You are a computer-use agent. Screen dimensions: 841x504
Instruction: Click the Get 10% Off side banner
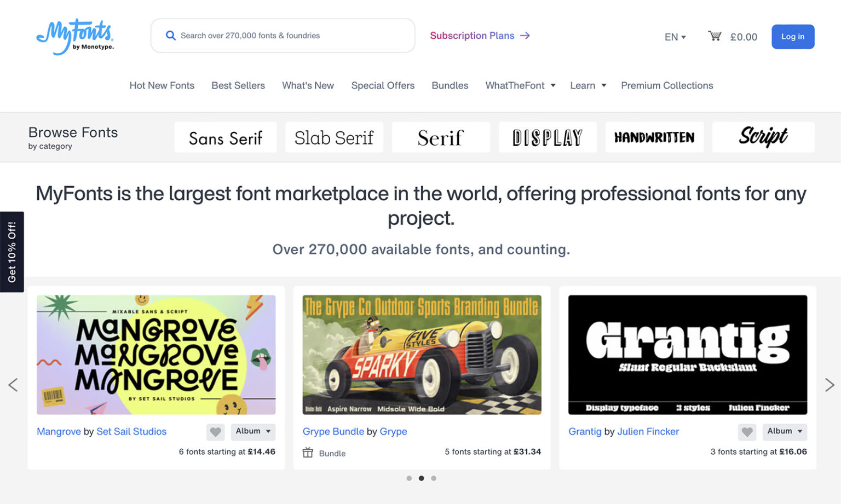click(12, 251)
